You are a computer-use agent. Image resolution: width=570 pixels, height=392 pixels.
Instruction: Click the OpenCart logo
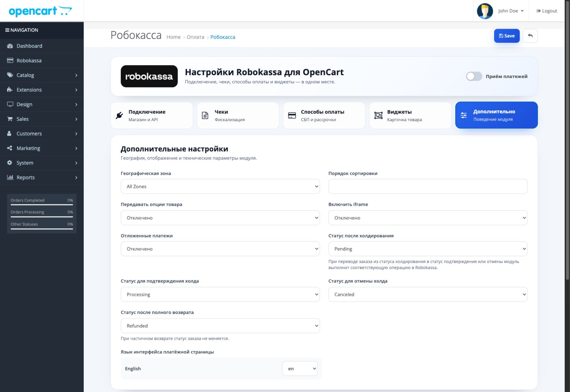(40, 11)
